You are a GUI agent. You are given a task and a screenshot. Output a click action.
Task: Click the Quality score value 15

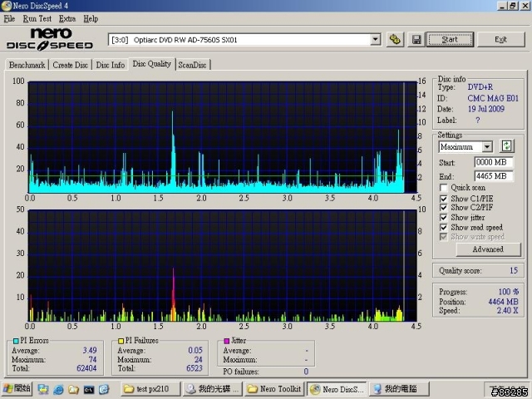[x=514, y=270]
